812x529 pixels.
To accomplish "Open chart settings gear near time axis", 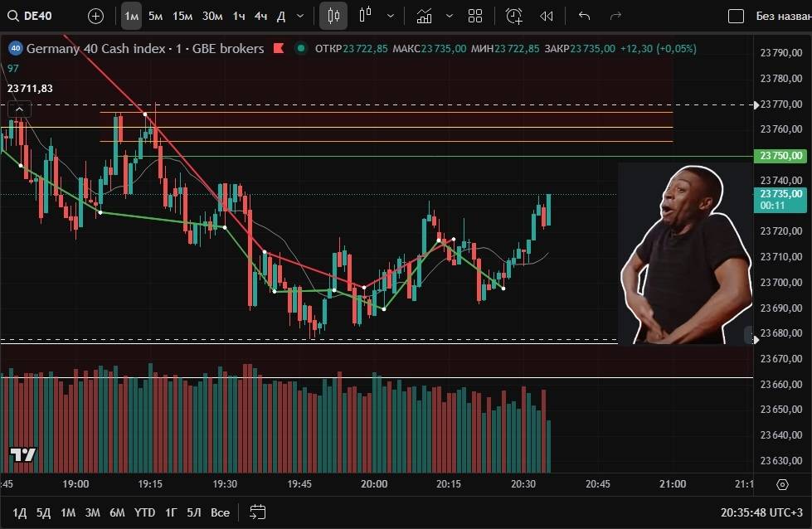I will (x=782, y=484).
